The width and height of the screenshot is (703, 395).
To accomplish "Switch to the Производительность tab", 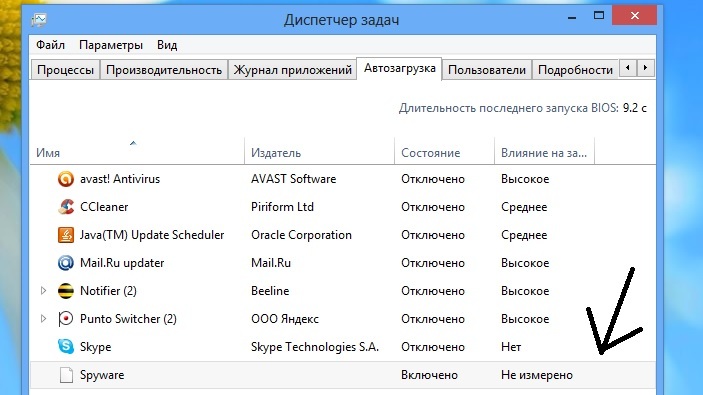I will (164, 70).
